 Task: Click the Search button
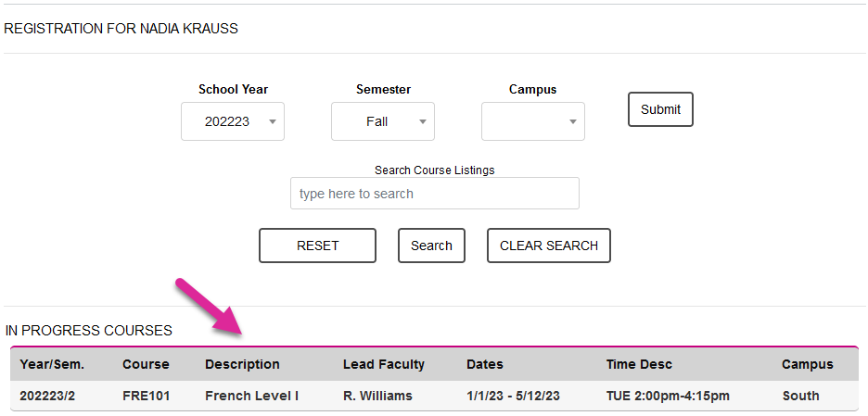(431, 246)
